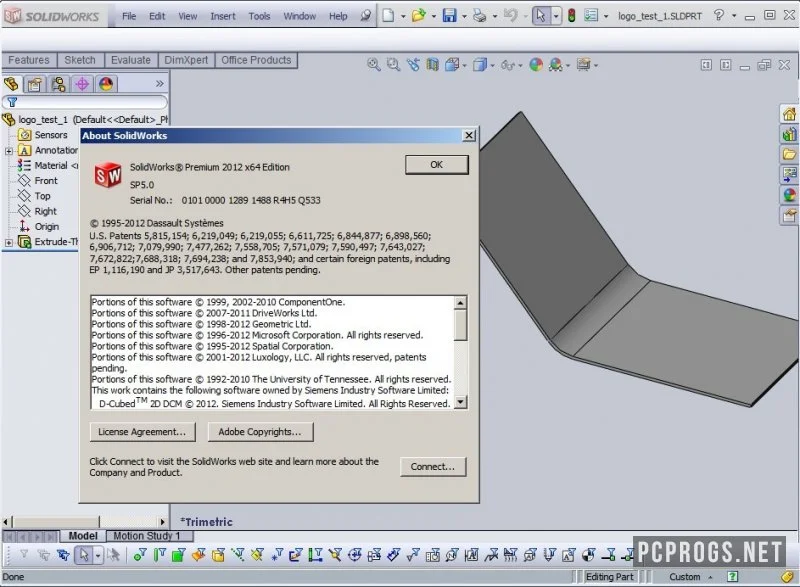The width and height of the screenshot is (800, 587).
Task: Open Design Library icon in task pane
Action: (789, 135)
